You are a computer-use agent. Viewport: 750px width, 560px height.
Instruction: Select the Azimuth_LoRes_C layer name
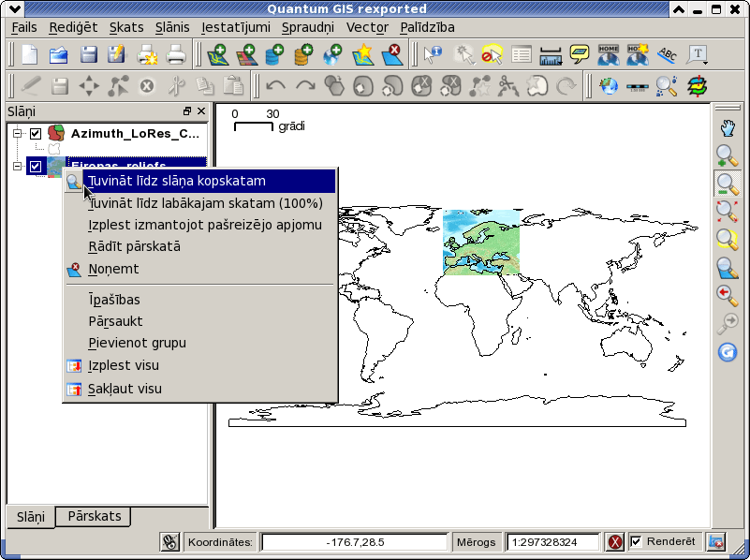[x=135, y=133]
